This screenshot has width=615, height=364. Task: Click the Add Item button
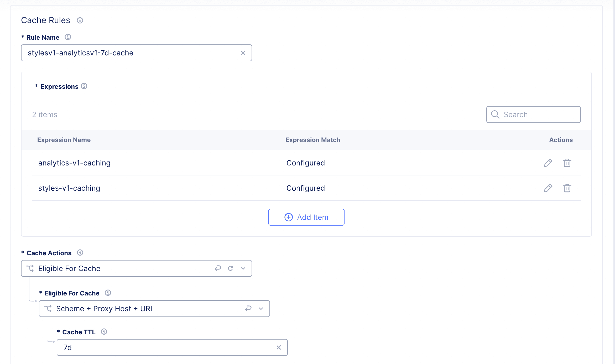306,217
